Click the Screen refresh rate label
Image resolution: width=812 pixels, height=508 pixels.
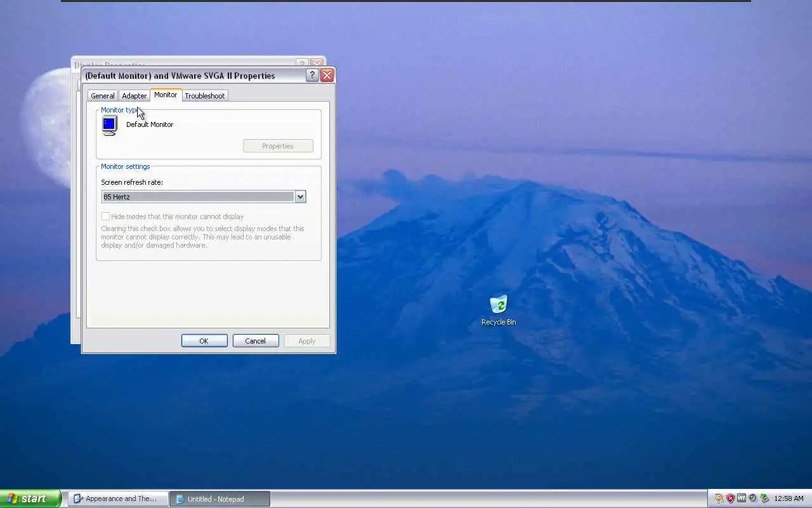click(132, 182)
